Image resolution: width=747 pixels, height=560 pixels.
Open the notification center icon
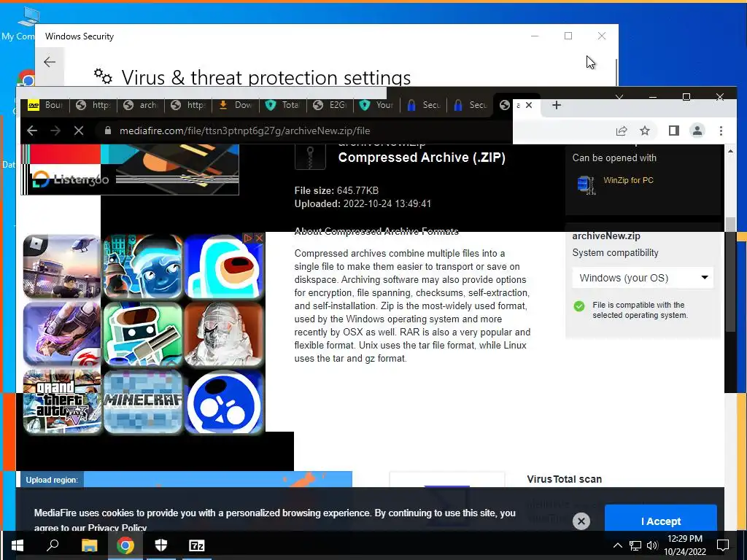coord(723,545)
